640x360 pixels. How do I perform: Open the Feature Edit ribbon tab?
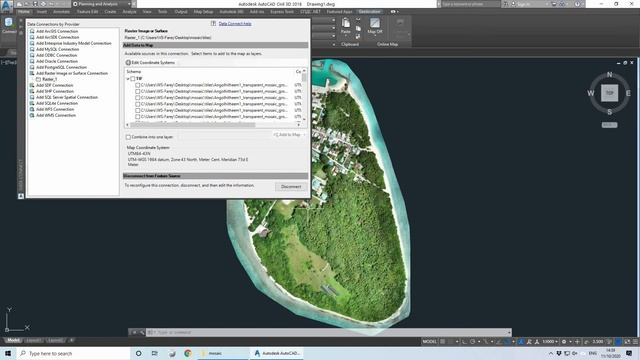(x=87, y=12)
